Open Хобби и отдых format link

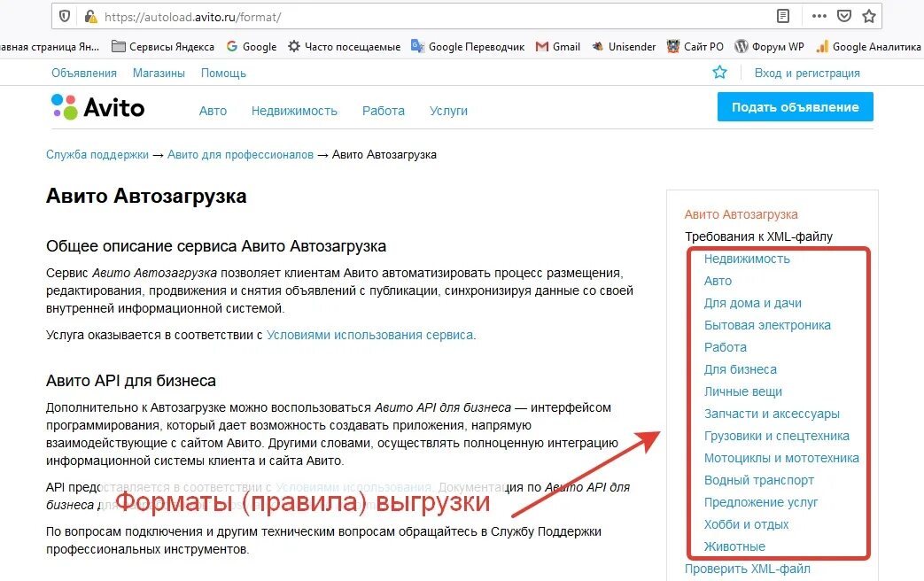(746, 524)
